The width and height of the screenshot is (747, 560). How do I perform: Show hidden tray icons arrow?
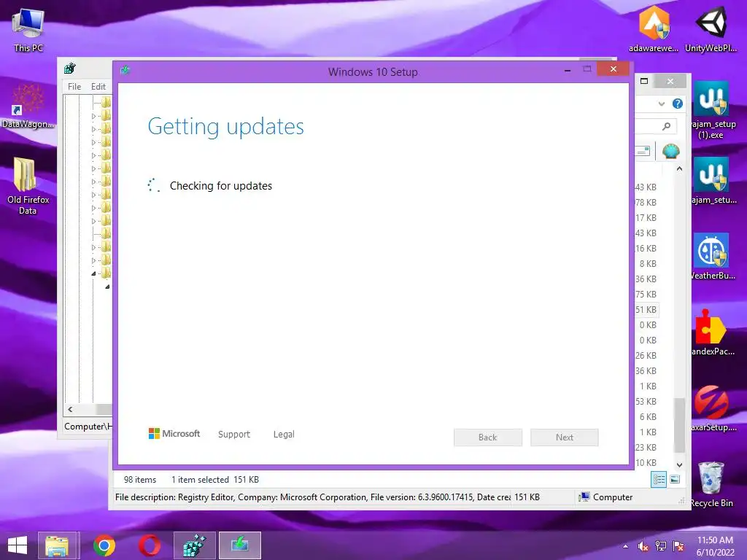(625, 546)
